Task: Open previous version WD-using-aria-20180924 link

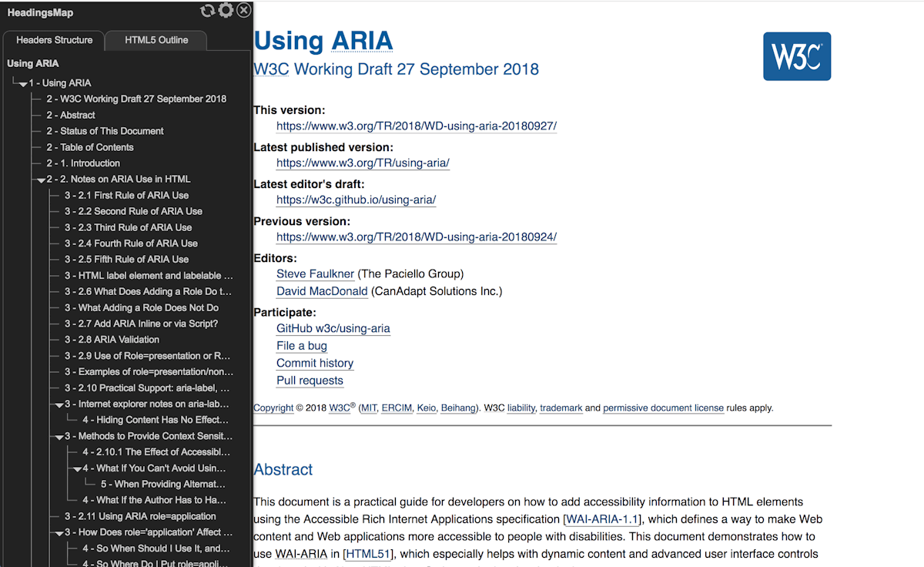Action: click(417, 237)
